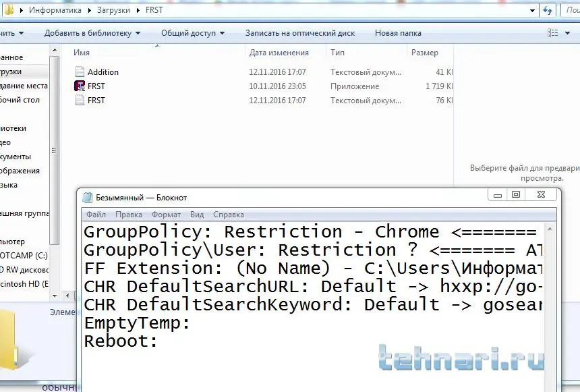The width and height of the screenshot is (580, 392).
Task: Click the '10.11.2016 23:05' date cell
Action: coord(277,86)
